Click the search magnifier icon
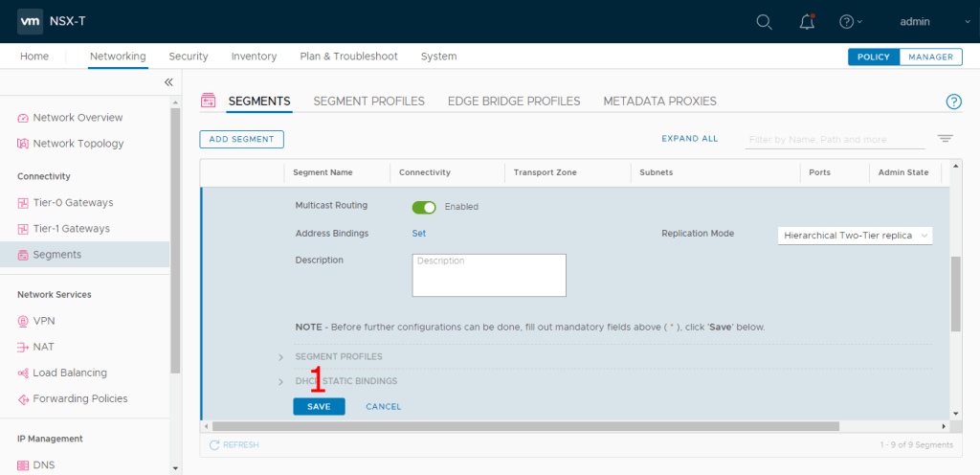This screenshot has height=475, width=980. (764, 22)
